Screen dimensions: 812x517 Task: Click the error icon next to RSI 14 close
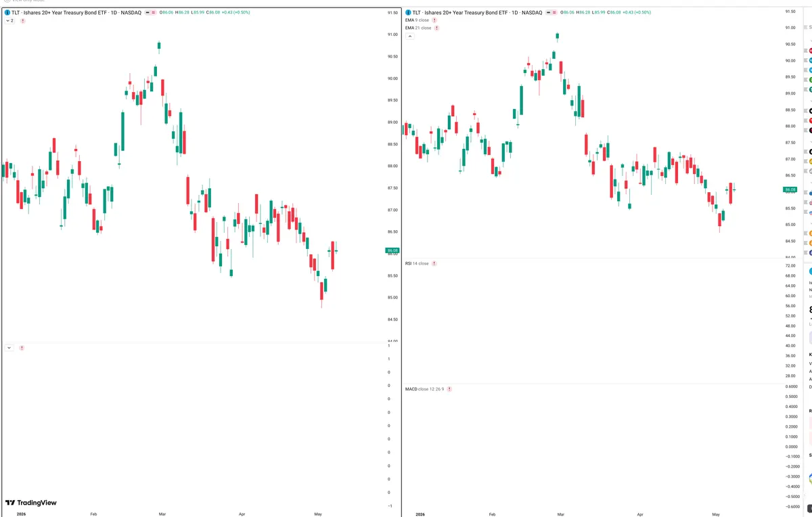(434, 263)
